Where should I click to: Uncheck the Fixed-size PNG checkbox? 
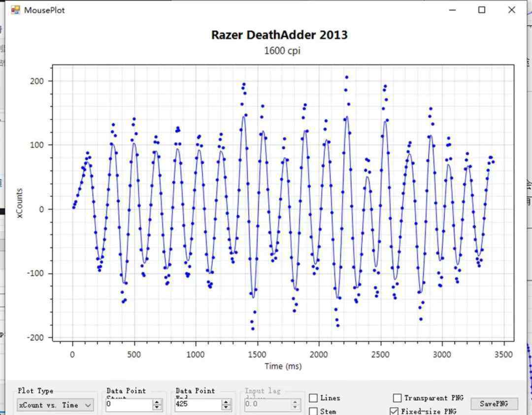pos(394,411)
